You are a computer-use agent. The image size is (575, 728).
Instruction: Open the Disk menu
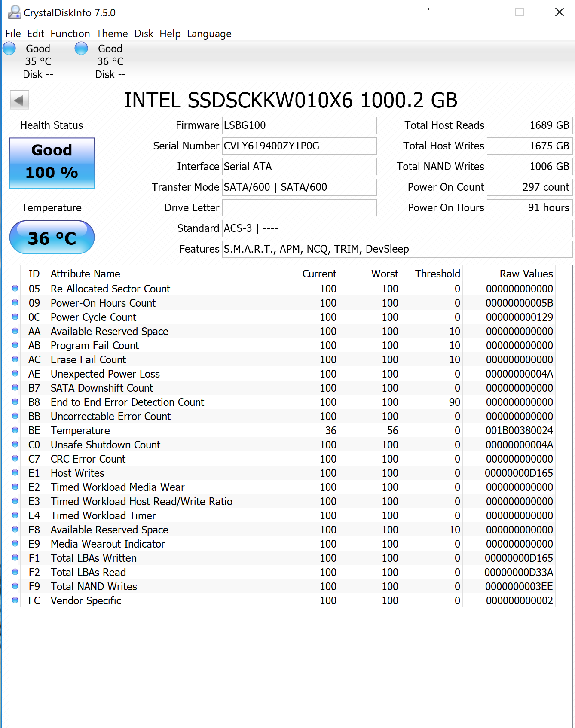pos(144,34)
